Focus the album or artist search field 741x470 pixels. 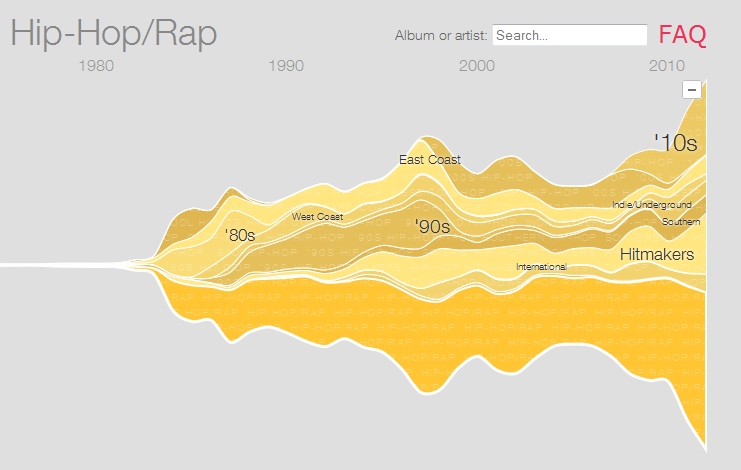click(x=570, y=35)
